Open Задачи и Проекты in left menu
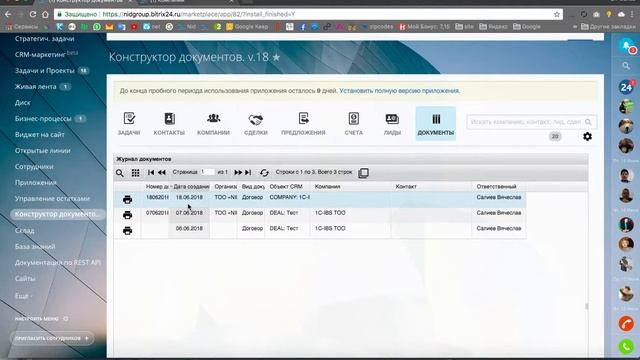The height and width of the screenshot is (360, 640). click(x=45, y=71)
